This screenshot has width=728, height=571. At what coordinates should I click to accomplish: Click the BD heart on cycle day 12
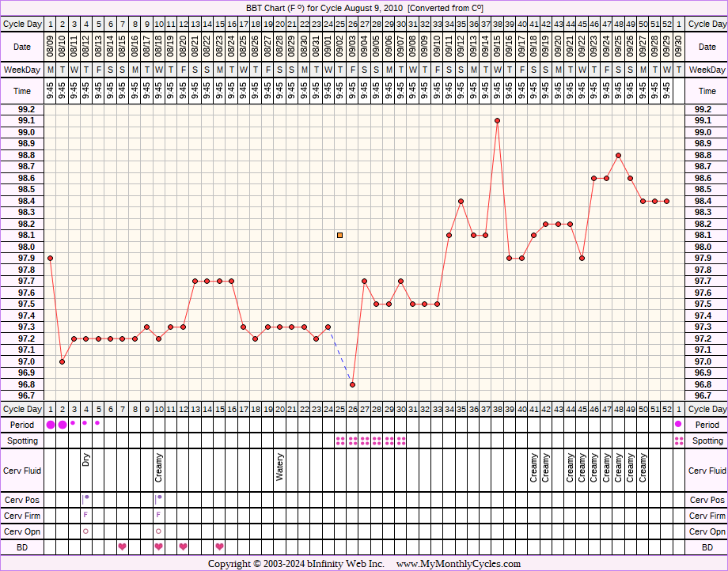click(x=183, y=546)
